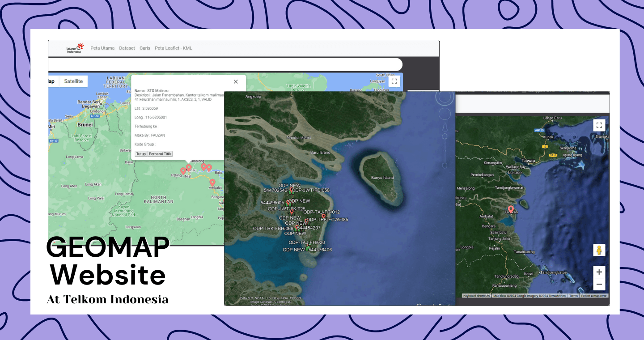Select the Nama : STO Malinau text
This screenshot has width=644, height=340.
coord(152,91)
